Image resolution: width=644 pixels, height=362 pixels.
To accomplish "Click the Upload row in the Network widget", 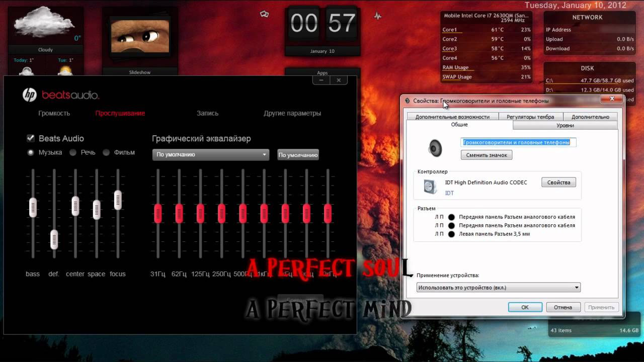I will [590, 39].
